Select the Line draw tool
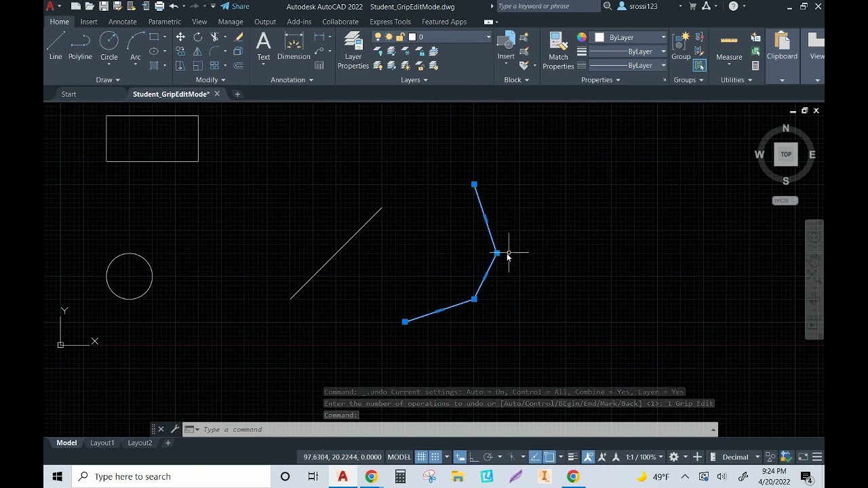The image size is (868, 488). pos(56,46)
